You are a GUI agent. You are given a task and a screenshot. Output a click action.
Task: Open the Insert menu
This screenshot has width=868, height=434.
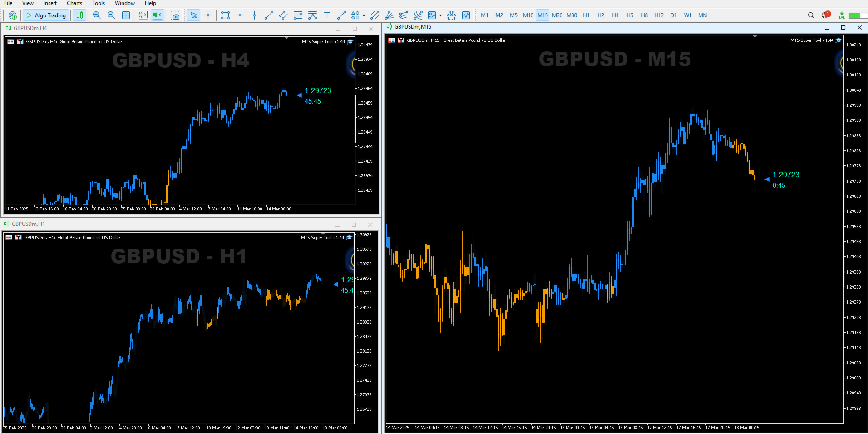pyautogui.click(x=49, y=3)
